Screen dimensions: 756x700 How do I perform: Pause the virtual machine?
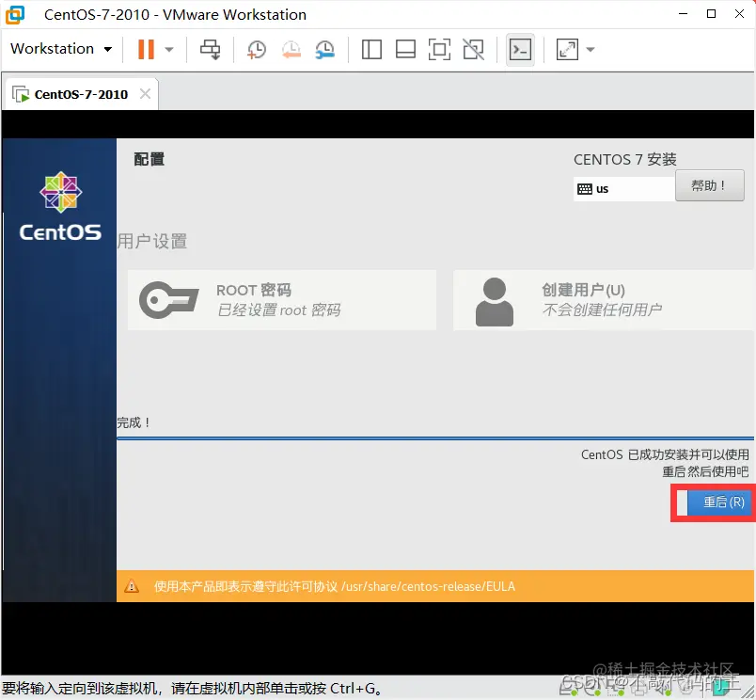click(x=146, y=49)
